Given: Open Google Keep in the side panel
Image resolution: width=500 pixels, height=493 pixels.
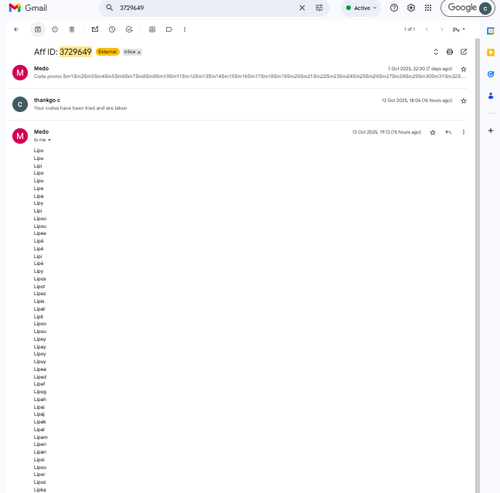Looking at the screenshot, I should (x=490, y=52).
